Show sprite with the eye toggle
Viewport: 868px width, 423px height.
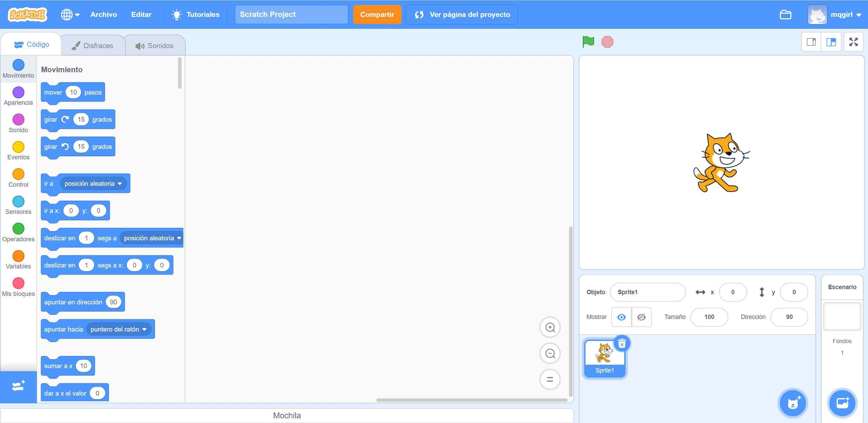tap(621, 317)
